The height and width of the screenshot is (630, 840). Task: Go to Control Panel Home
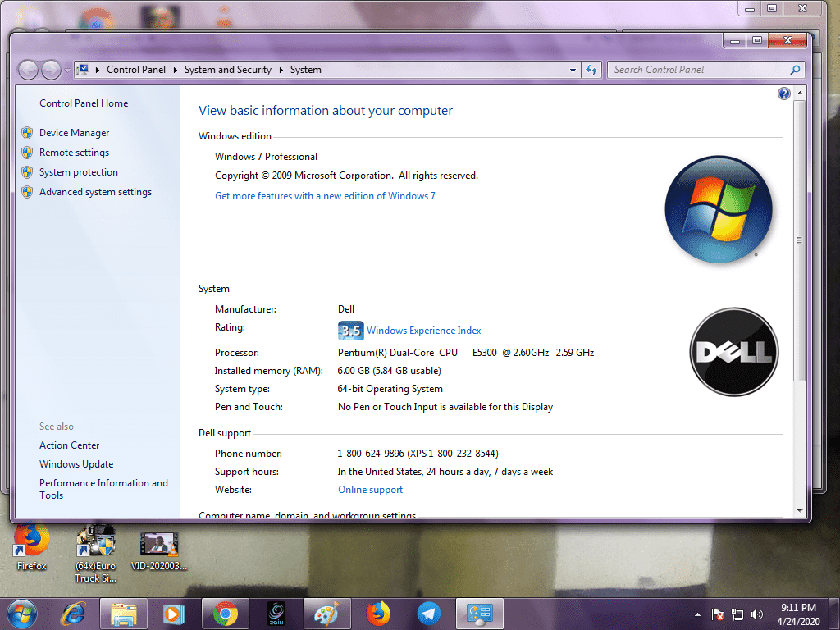pos(84,103)
